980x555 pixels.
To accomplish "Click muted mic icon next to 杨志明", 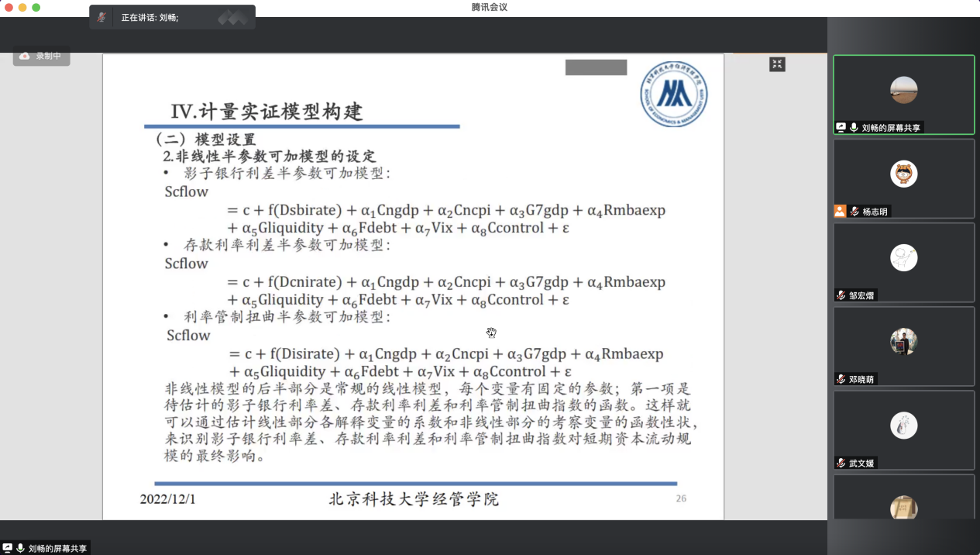I will click(854, 211).
